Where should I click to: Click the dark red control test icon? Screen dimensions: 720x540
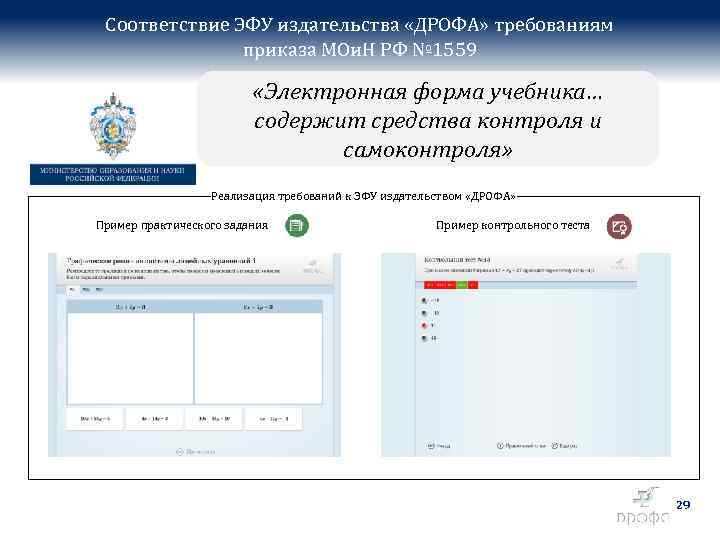tap(619, 226)
